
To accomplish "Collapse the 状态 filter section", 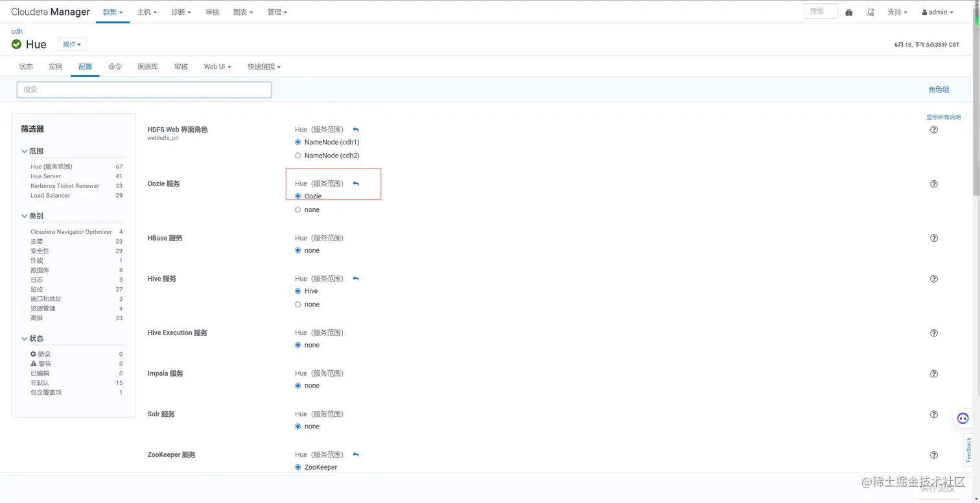I will (32, 339).
